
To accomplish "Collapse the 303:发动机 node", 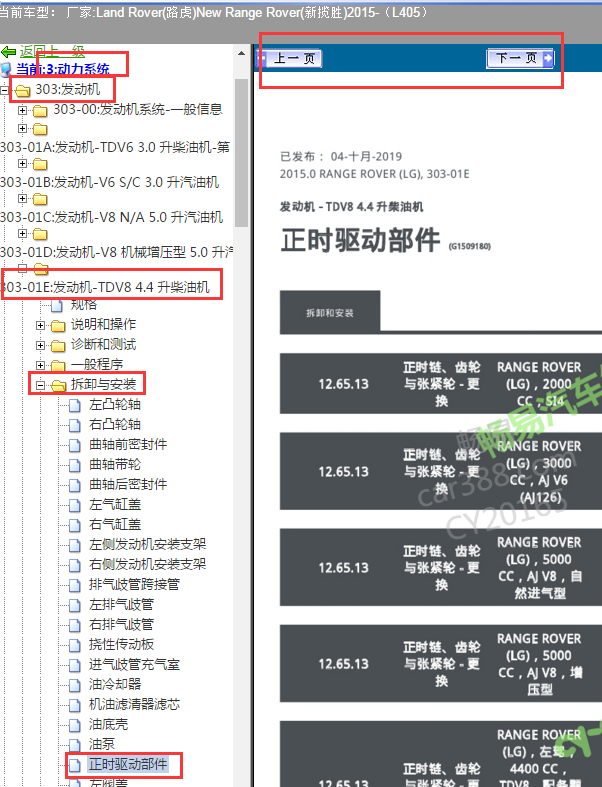I will [x=4, y=90].
